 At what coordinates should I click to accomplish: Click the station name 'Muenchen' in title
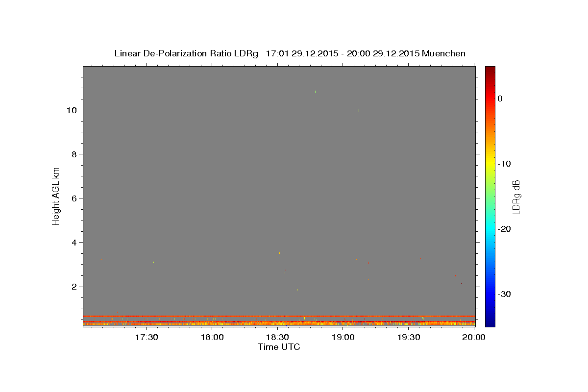(444, 53)
